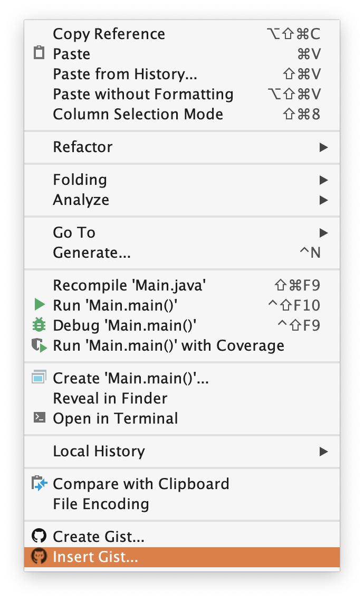
Task: Open the Analyze submenu arrow
Action: 323,200
